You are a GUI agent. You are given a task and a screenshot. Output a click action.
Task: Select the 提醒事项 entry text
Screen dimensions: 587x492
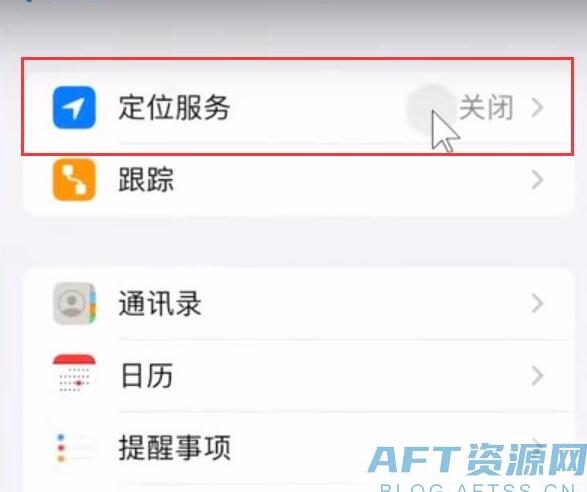174,448
